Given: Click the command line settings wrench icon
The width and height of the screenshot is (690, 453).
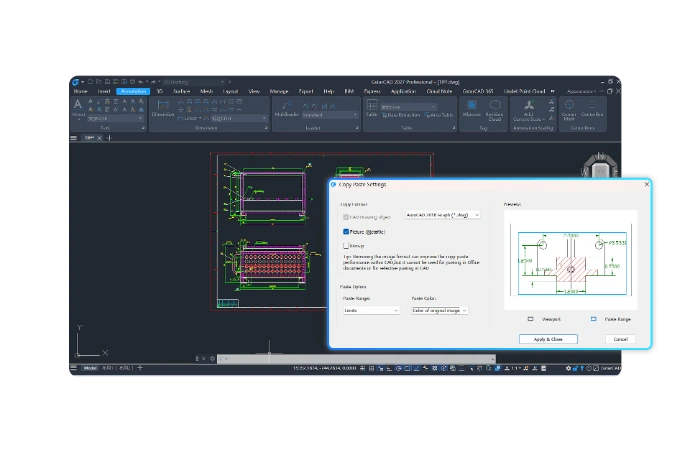Looking at the screenshot, I should coord(212,359).
